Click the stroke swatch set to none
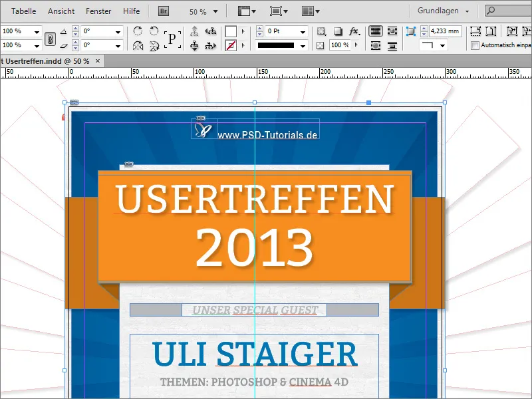The width and height of the screenshot is (532, 399). pos(231,45)
